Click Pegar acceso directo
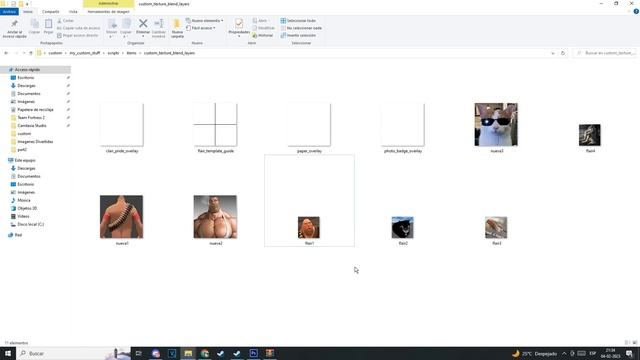 pyautogui.click(x=78, y=36)
